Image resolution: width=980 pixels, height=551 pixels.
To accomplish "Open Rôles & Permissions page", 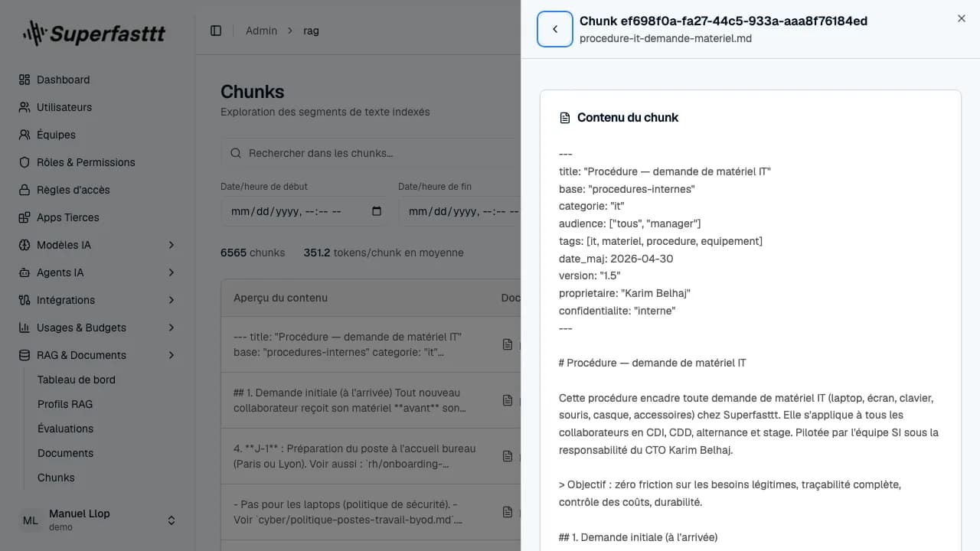I will coord(98,162).
